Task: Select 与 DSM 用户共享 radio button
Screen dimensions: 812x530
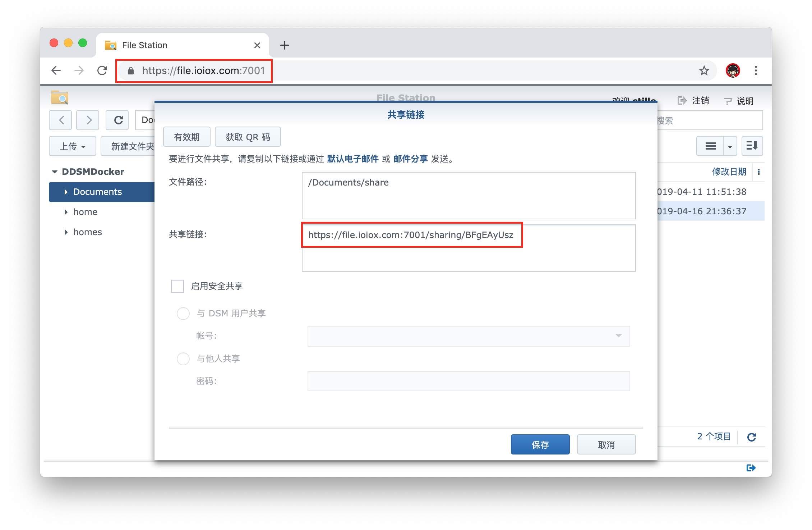Action: pyautogui.click(x=183, y=314)
